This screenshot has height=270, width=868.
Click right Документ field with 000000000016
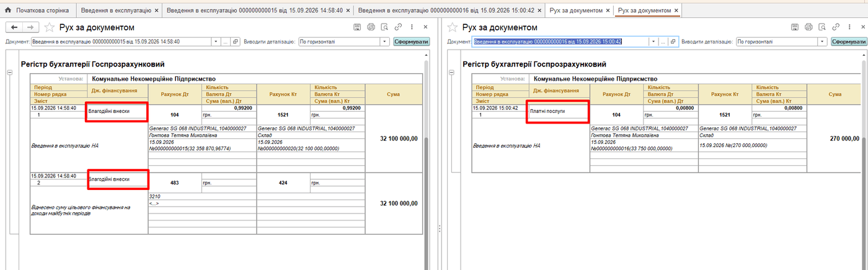click(560, 42)
